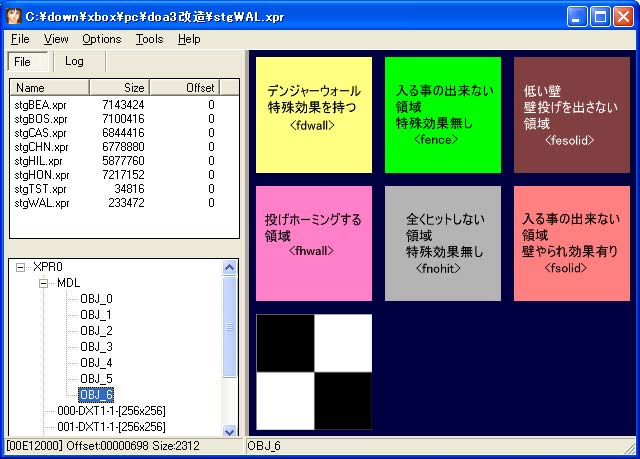Click OBJ_6 label in status bar
This screenshot has width=640, height=459.
[x=264, y=446]
